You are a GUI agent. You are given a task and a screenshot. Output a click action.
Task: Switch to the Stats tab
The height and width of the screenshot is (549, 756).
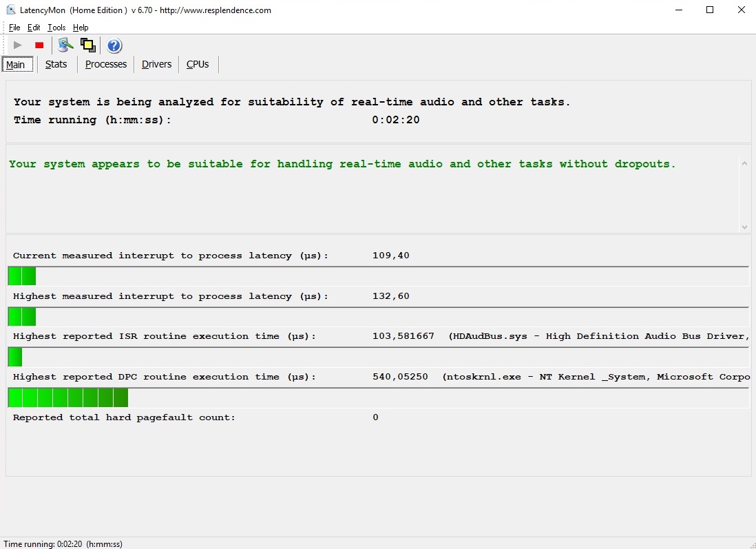click(56, 64)
